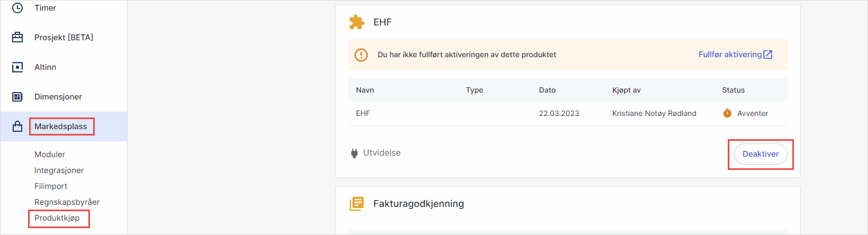868x235 pixels.
Task: Select the Altinn sidebar icon
Action: click(x=17, y=67)
